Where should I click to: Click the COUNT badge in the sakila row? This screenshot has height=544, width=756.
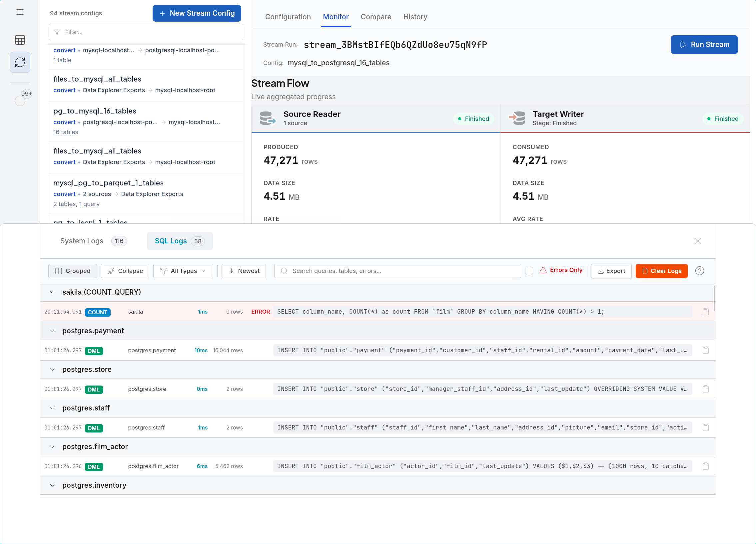coord(98,312)
